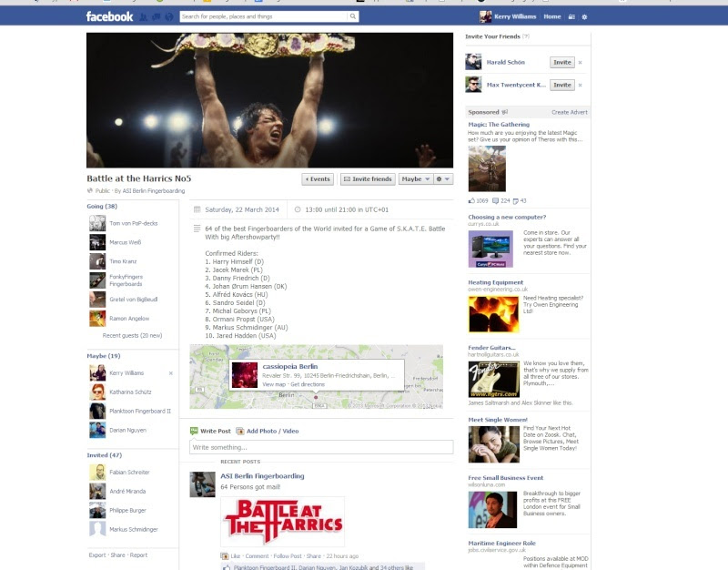Viewport: 728px width, 570px height.
Task: Open Free Small Business Event ad
Action: 506,477
